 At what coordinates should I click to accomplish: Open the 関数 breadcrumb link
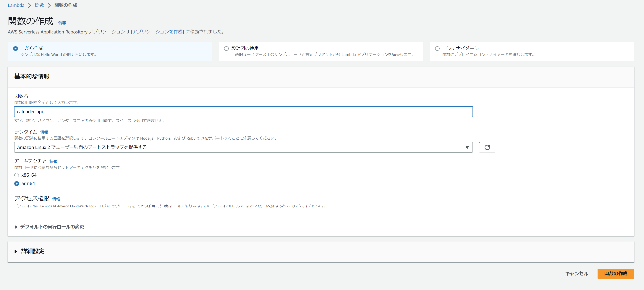tap(39, 5)
